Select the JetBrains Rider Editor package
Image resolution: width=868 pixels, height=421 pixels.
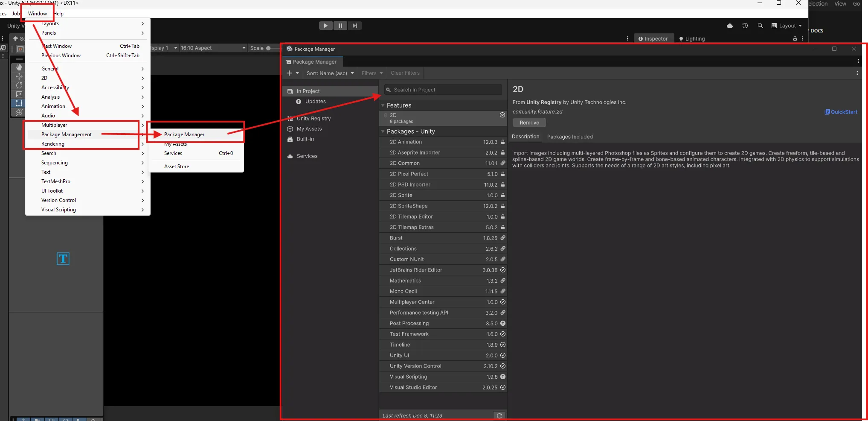click(443, 270)
